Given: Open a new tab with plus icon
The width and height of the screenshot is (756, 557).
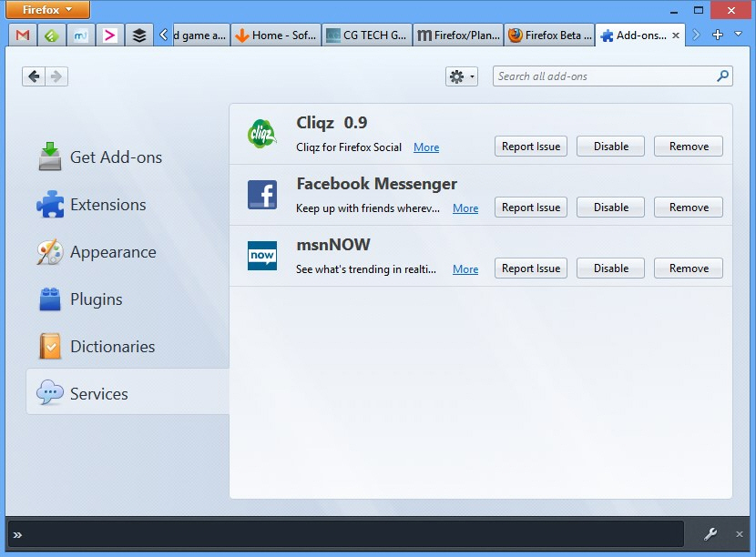Looking at the screenshot, I should tap(718, 35).
